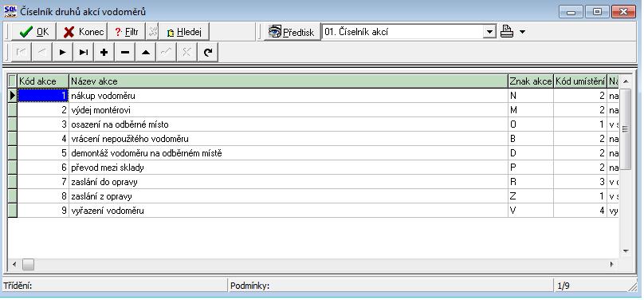
Task: Add new record with plus icon
Action: tap(104, 53)
